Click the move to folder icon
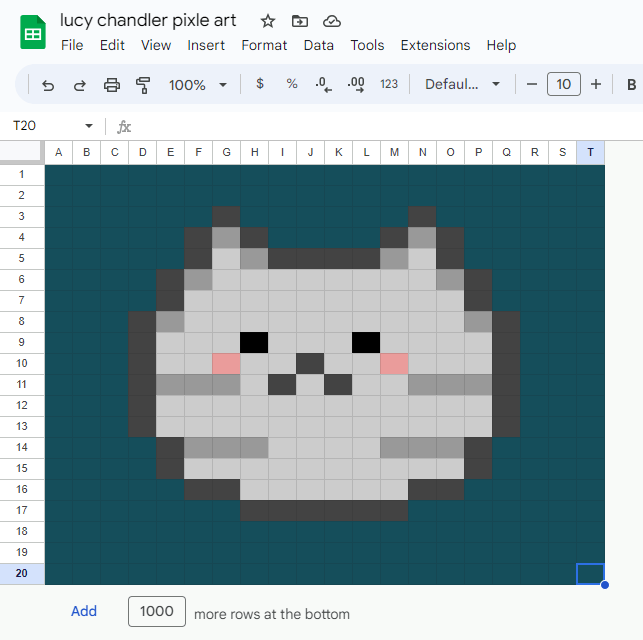The width and height of the screenshot is (643, 640). tap(300, 21)
